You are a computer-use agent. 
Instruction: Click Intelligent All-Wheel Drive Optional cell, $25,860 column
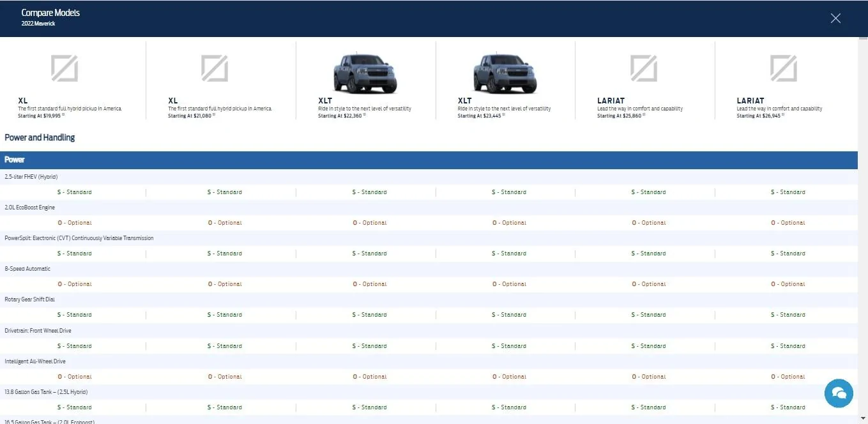tap(649, 377)
